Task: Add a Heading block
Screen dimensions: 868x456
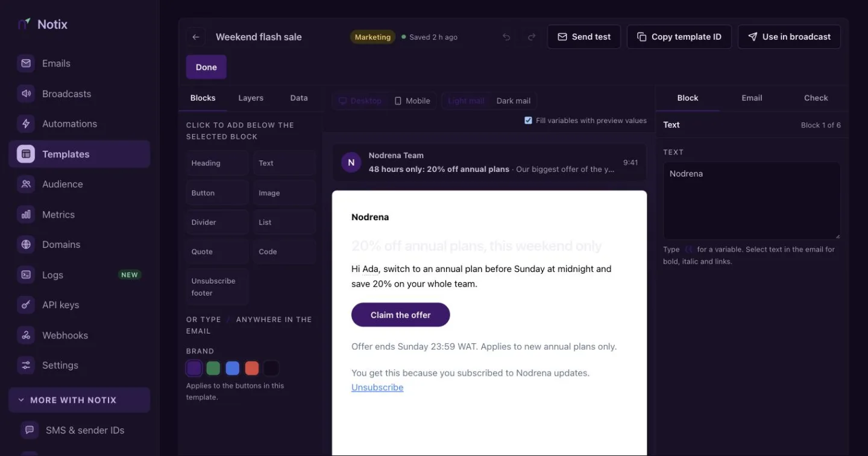Action: [218, 163]
